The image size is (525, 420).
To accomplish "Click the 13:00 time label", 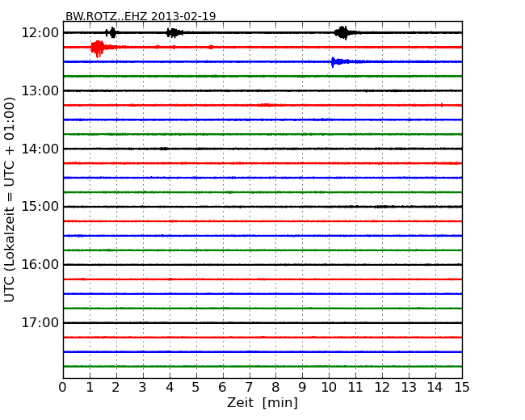I will tap(40, 90).
